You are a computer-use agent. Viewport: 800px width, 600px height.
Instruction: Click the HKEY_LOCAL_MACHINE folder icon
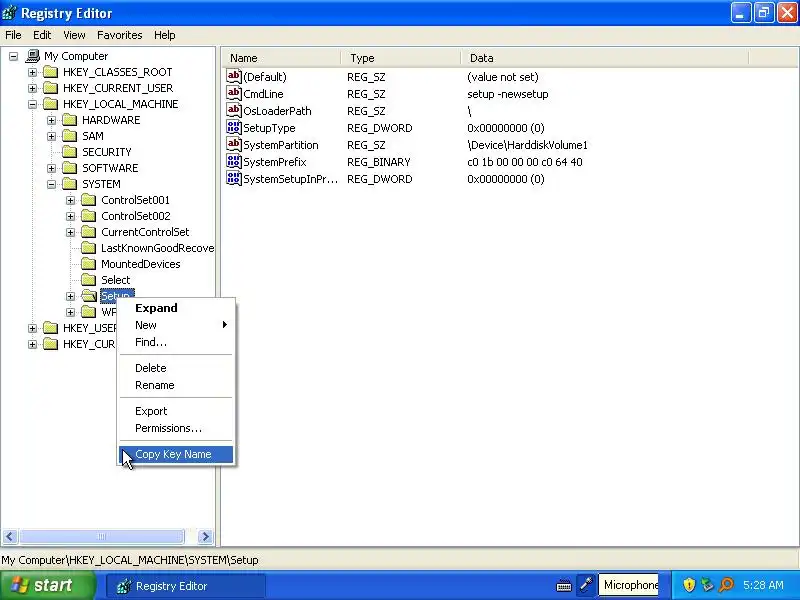(x=50, y=104)
